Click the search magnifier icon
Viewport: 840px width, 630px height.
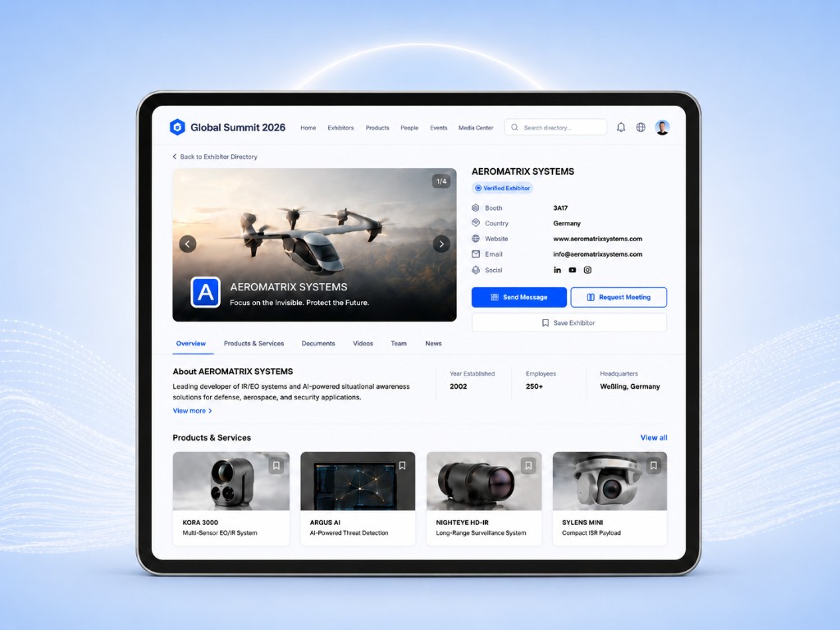click(x=515, y=127)
